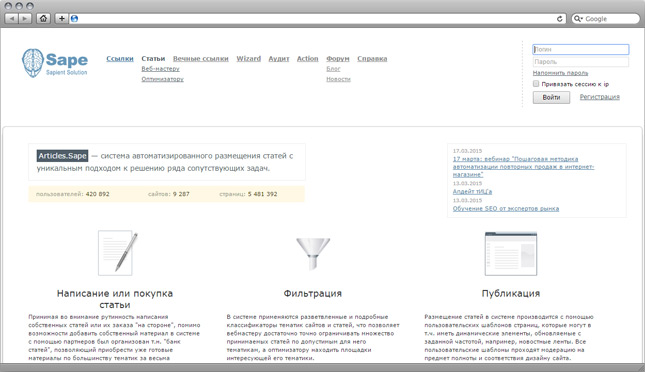Click the pencil and paper icon
This screenshot has height=372, width=645.
[118, 253]
